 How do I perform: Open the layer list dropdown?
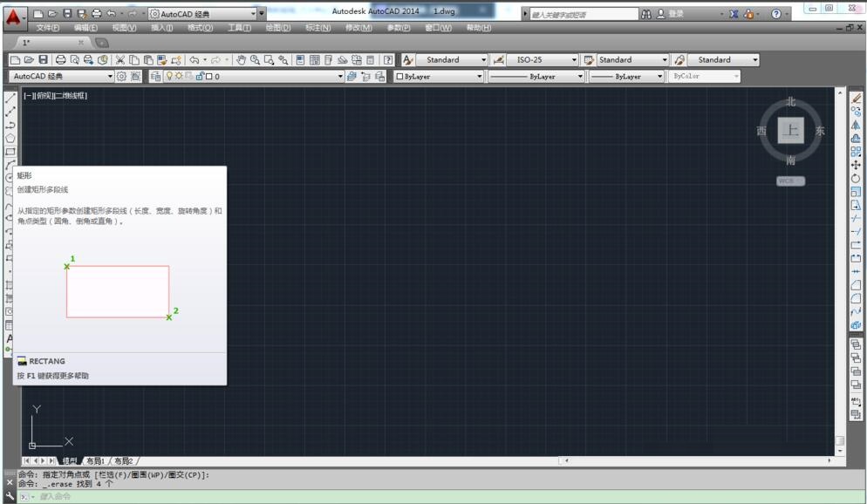(x=340, y=76)
